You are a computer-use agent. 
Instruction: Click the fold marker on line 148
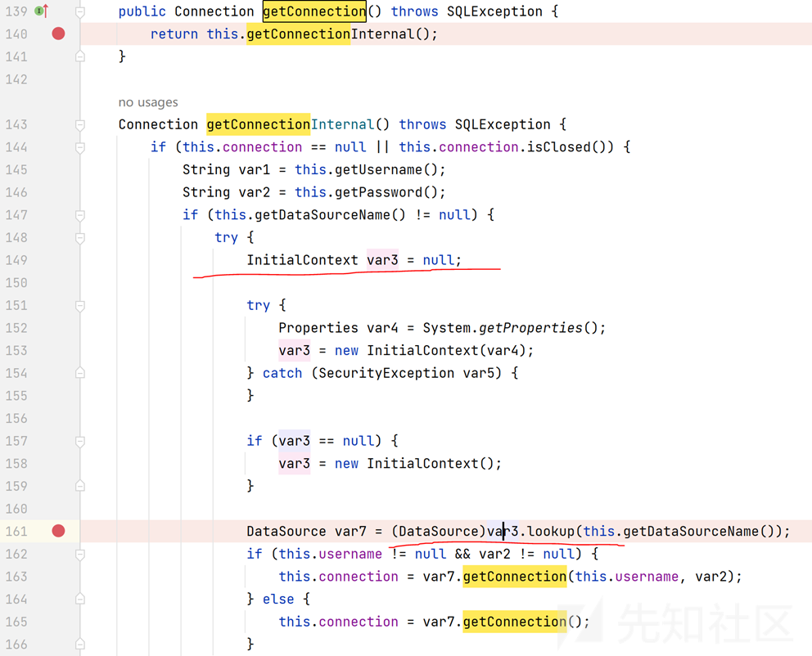(x=80, y=237)
